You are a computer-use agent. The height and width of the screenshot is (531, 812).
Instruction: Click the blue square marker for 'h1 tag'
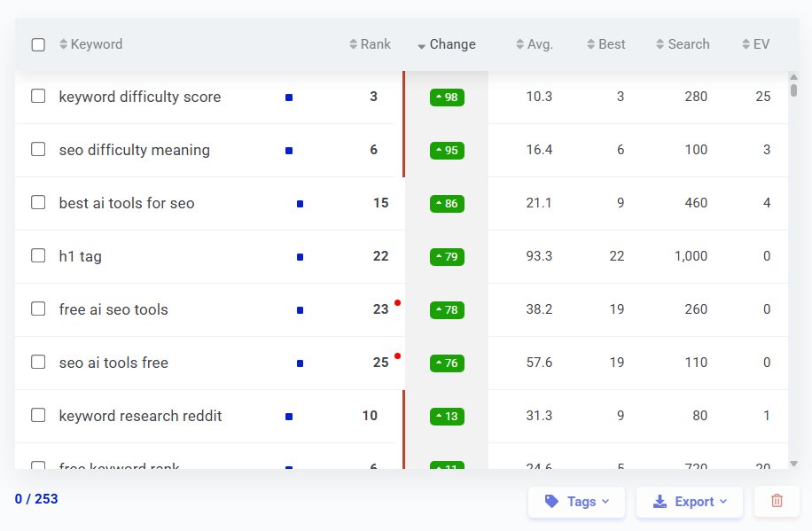[x=300, y=257]
